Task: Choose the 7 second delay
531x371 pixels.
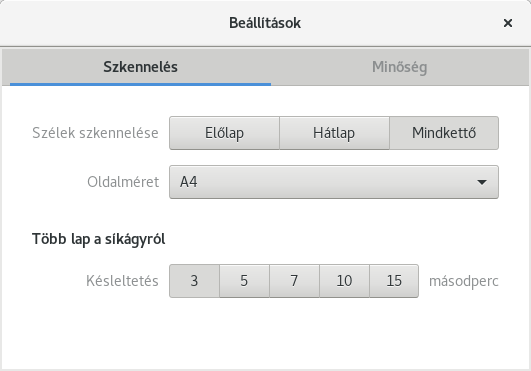Action: click(x=294, y=281)
